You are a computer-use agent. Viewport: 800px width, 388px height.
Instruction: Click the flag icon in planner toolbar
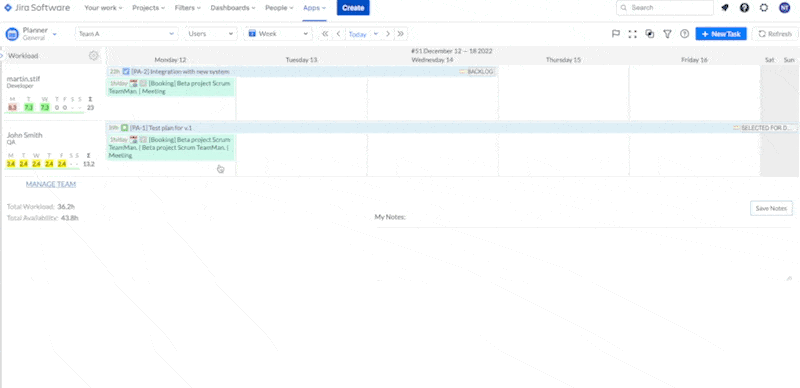tap(616, 34)
